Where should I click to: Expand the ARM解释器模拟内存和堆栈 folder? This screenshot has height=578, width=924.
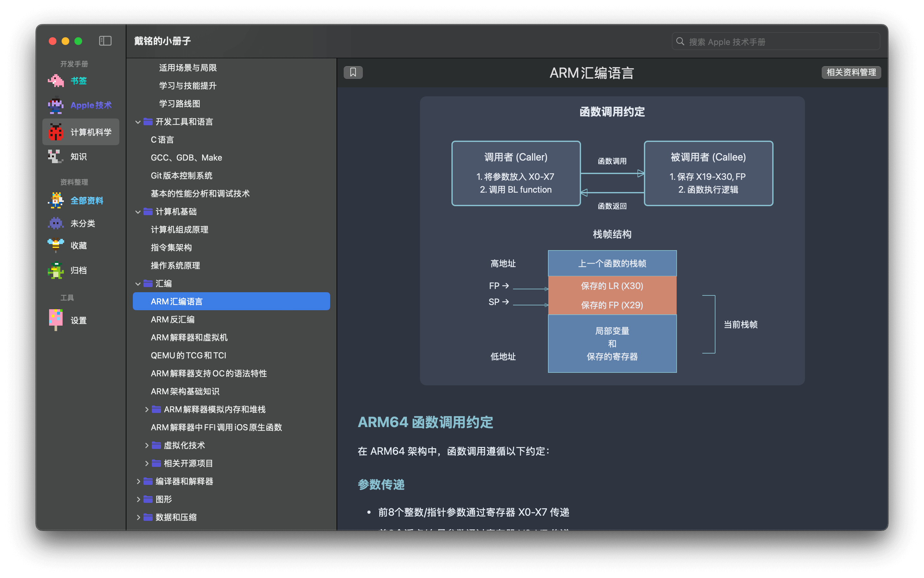pos(147,409)
